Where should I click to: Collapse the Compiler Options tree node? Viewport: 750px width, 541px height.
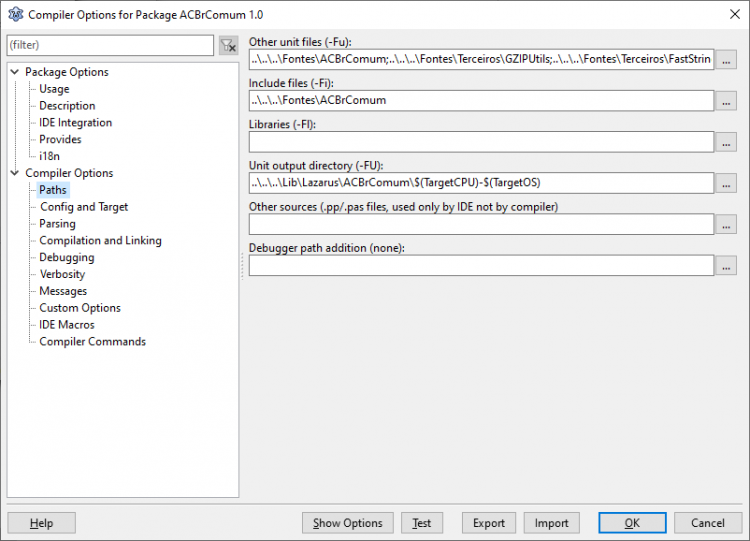pos(15,173)
